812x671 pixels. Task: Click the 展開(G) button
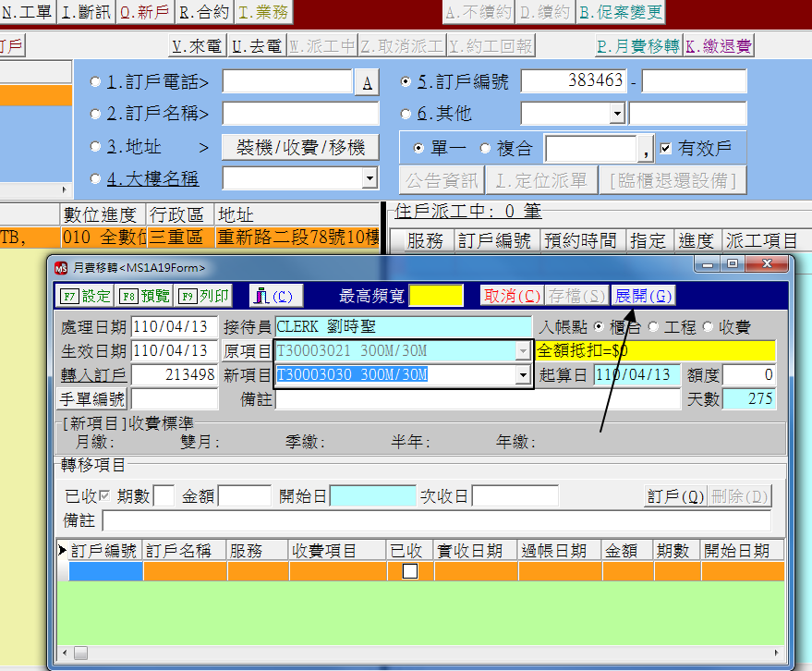(643, 296)
